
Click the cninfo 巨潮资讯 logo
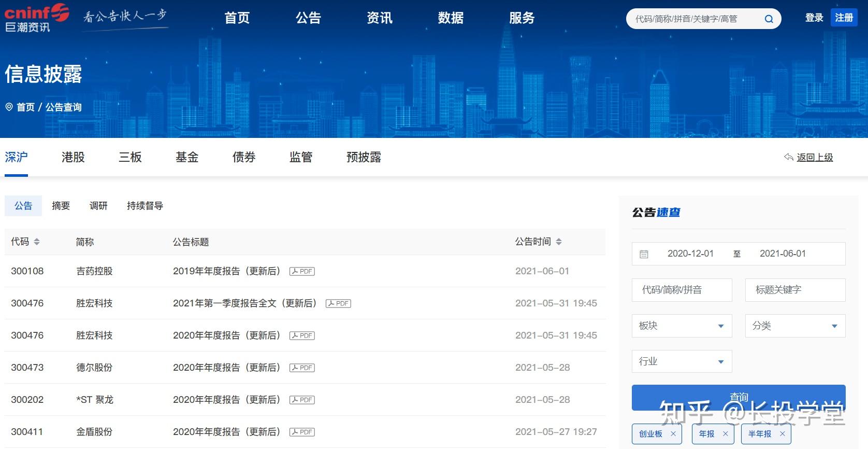tap(37, 18)
